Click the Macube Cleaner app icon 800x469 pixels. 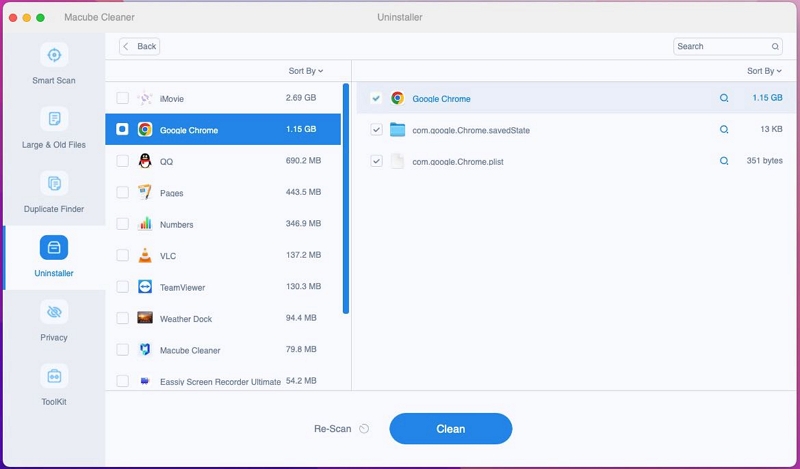point(145,350)
